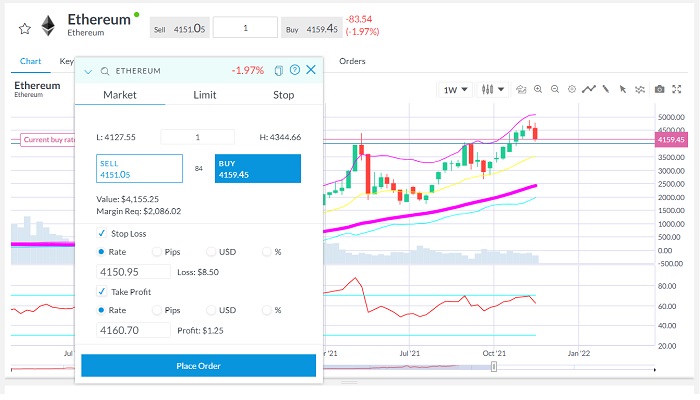Screen dimensions: 700x400
Task: Select the Limit order tab
Action: coord(204,95)
